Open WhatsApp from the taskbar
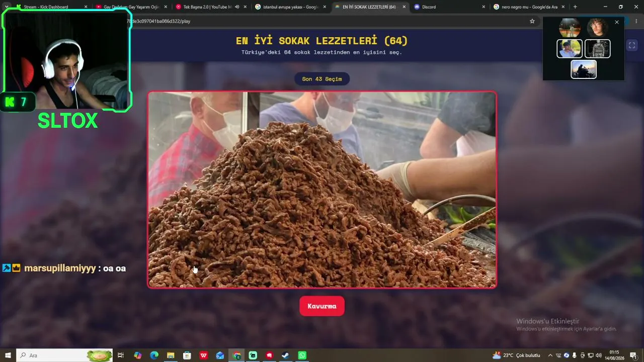The height and width of the screenshot is (362, 644). coord(302,355)
